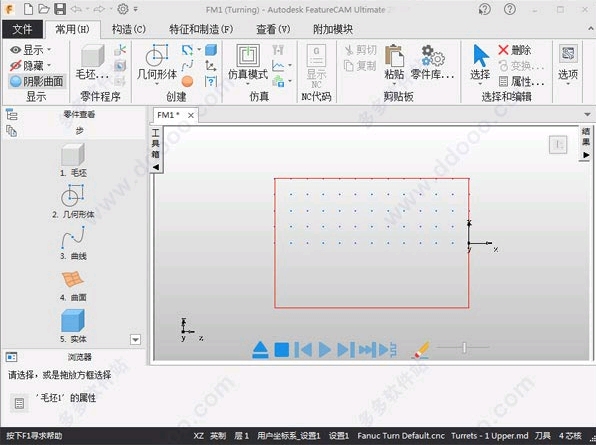Select step 1. 毛坯 in steps panel
The width and height of the screenshot is (596, 446).
coord(73,160)
